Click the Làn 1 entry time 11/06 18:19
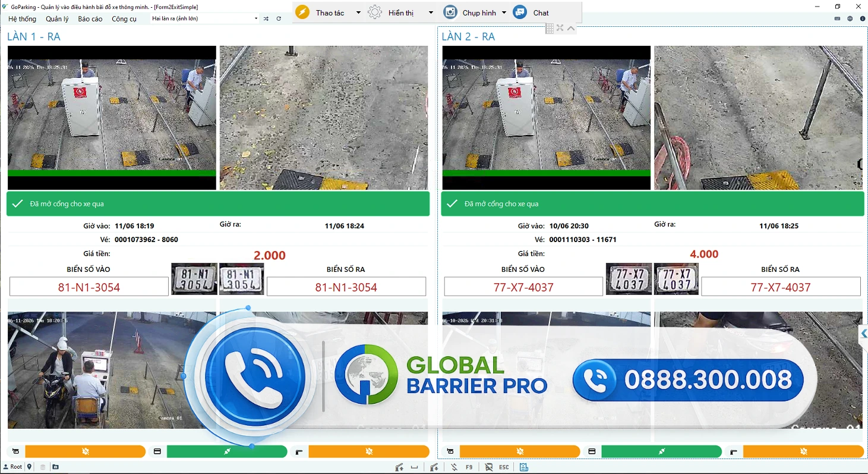This screenshot has width=868, height=474. click(134, 226)
